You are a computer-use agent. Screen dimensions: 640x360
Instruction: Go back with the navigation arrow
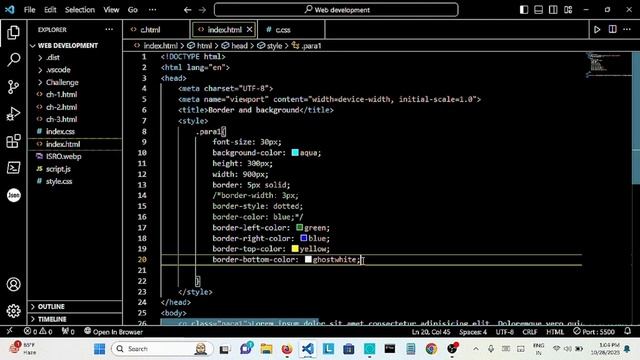[x=187, y=10]
